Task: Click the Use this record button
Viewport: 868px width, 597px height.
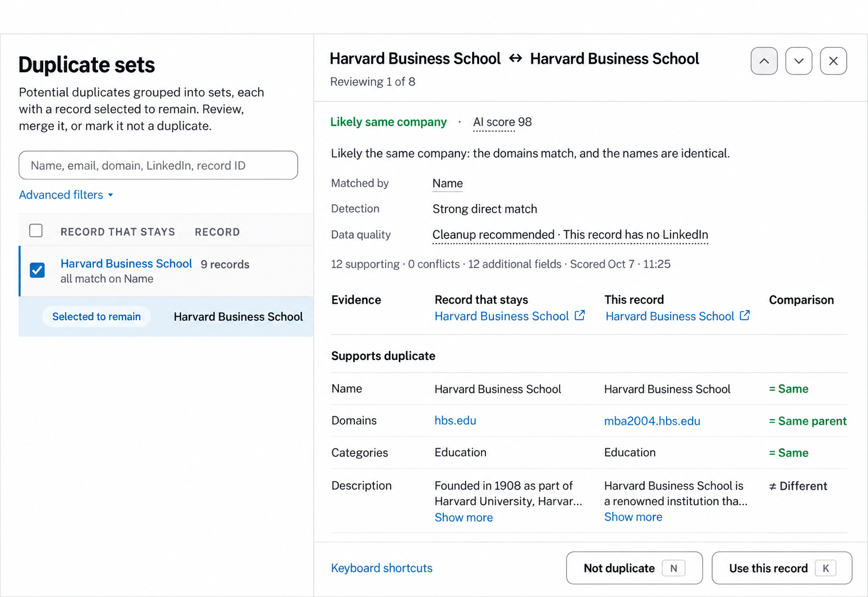Action: point(782,568)
